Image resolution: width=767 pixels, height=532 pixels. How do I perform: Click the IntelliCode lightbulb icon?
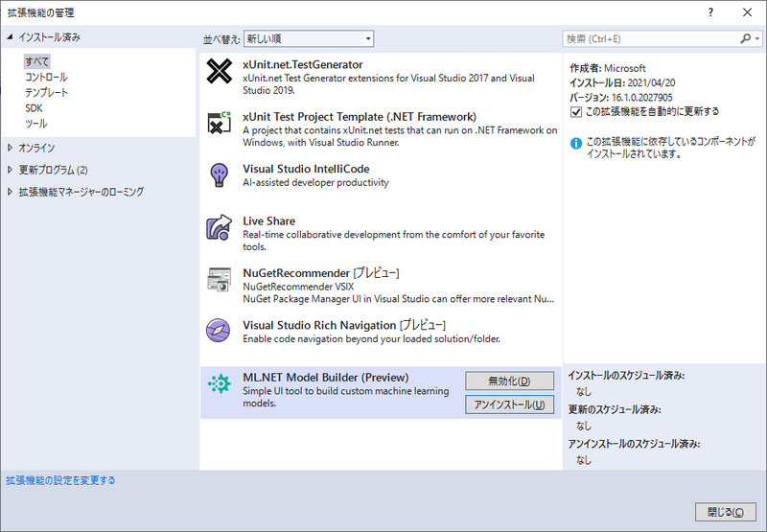pyautogui.click(x=219, y=175)
